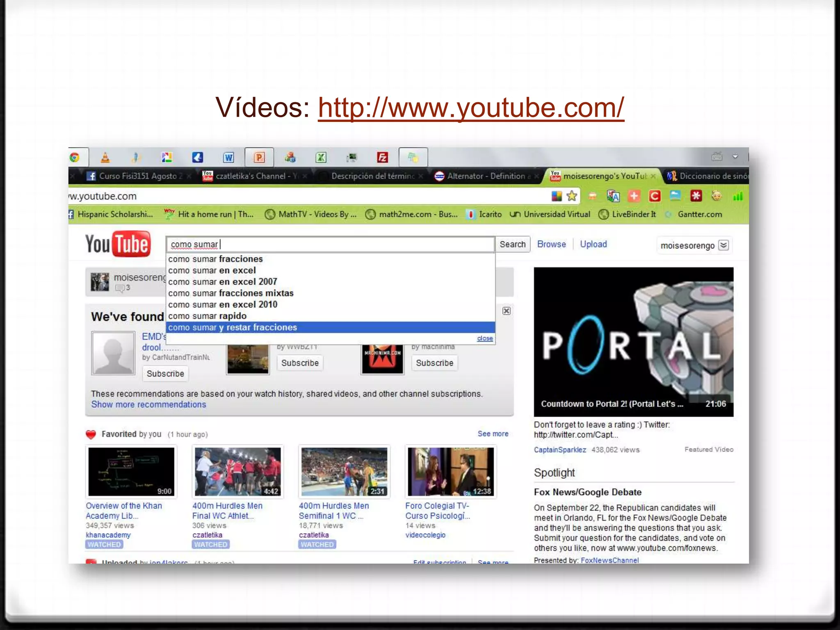Open 400m Hurdles Men Semifinal thumbnail

pyautogui.click(x=345, y=472)
